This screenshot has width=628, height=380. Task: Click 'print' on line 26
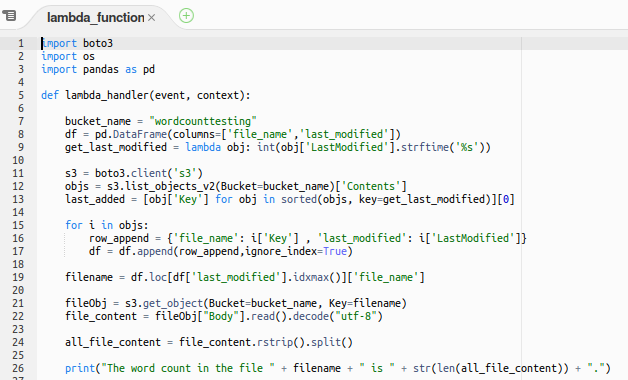80,368
